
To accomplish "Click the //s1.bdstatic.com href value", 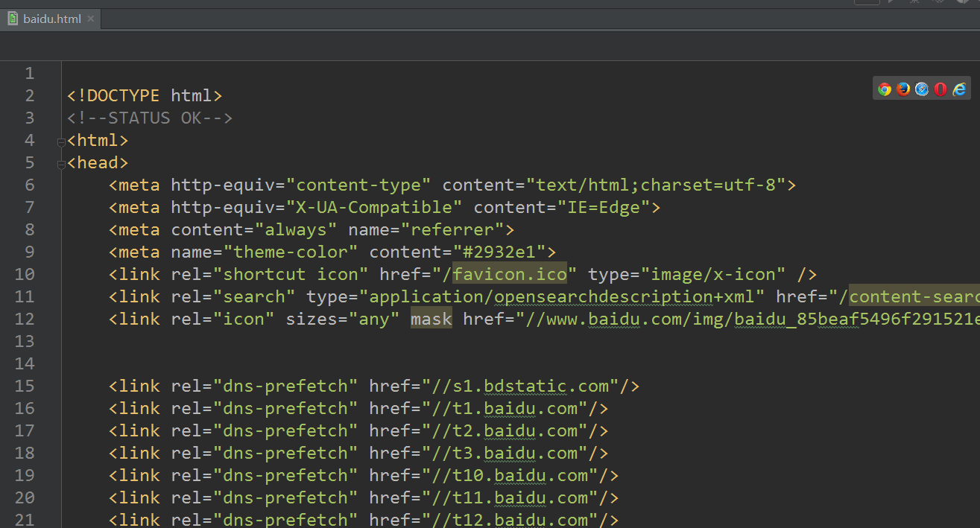I will (x=520, y=386).
